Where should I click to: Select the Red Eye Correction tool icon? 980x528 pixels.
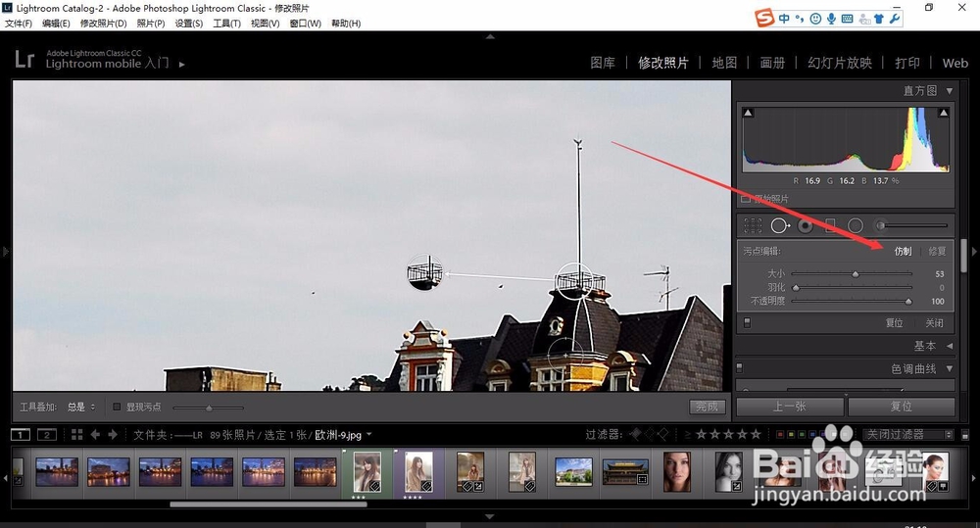click(x=806, y=225)
